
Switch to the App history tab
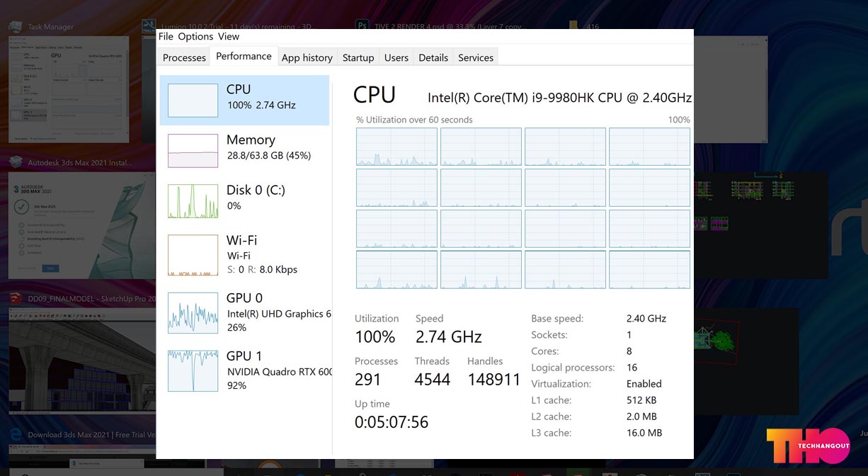point(307,57)
